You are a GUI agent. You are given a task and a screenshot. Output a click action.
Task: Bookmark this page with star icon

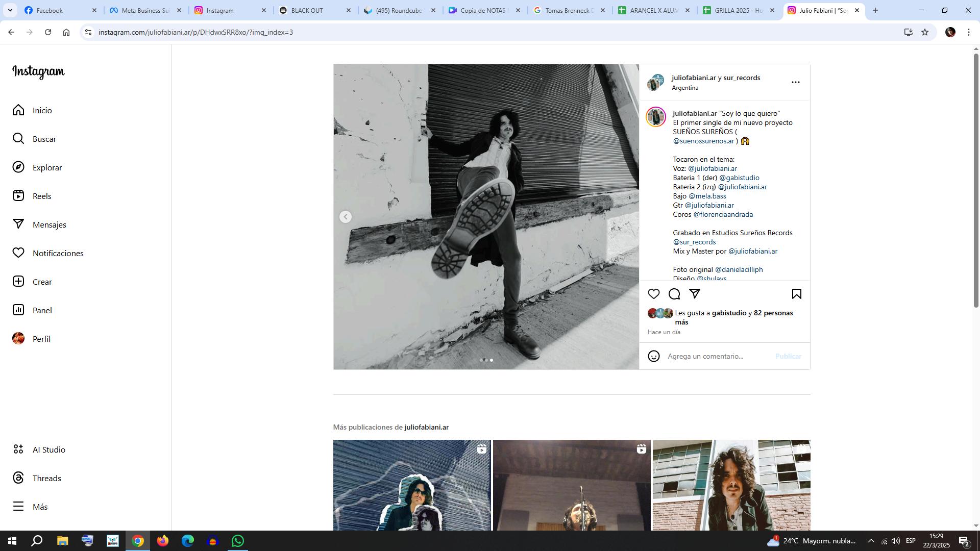point(925,32)
